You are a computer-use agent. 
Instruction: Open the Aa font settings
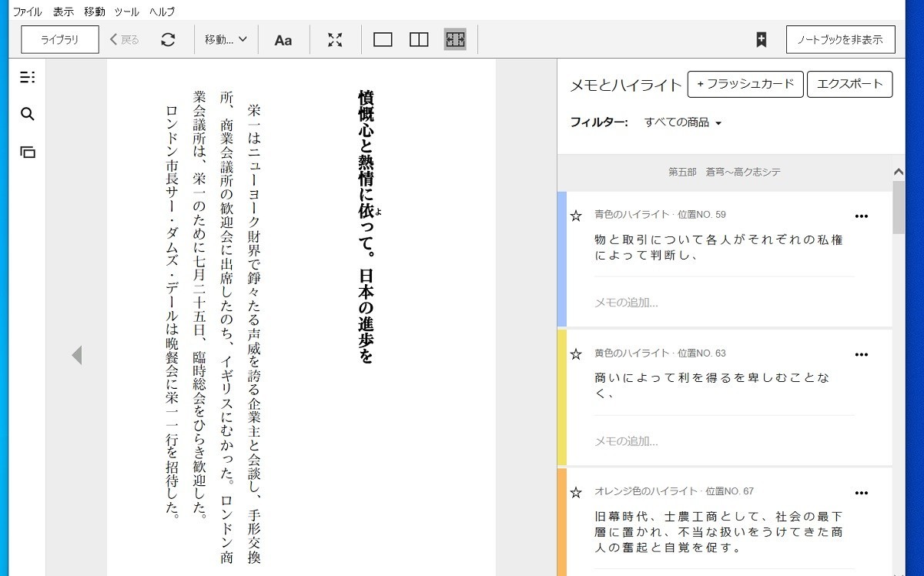[x=283, y=39]
